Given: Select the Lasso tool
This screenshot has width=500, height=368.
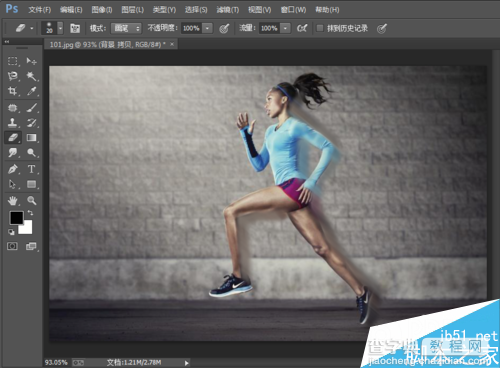Looking at the screenshot, I should 13,76.
